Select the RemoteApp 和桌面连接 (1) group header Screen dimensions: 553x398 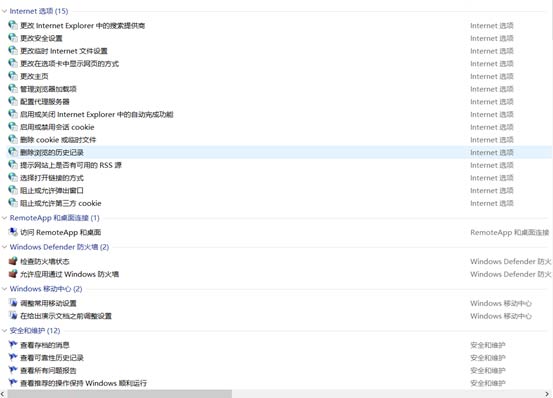pos(54,218)
